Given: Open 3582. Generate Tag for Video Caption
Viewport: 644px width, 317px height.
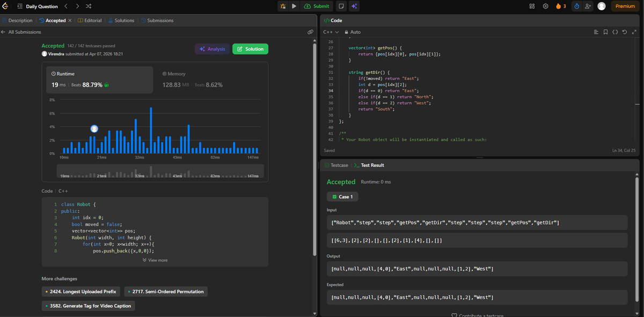Looking at the screenshot, I should click(89, 305).
